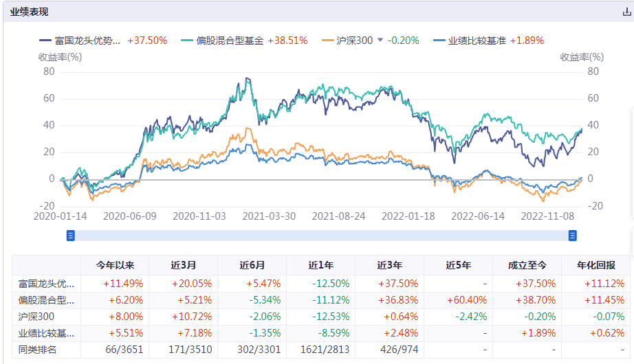The image size is (634, 364).
Task: Open the dropdown arrow beside 沪深300 legend
Action: (380, 41)
